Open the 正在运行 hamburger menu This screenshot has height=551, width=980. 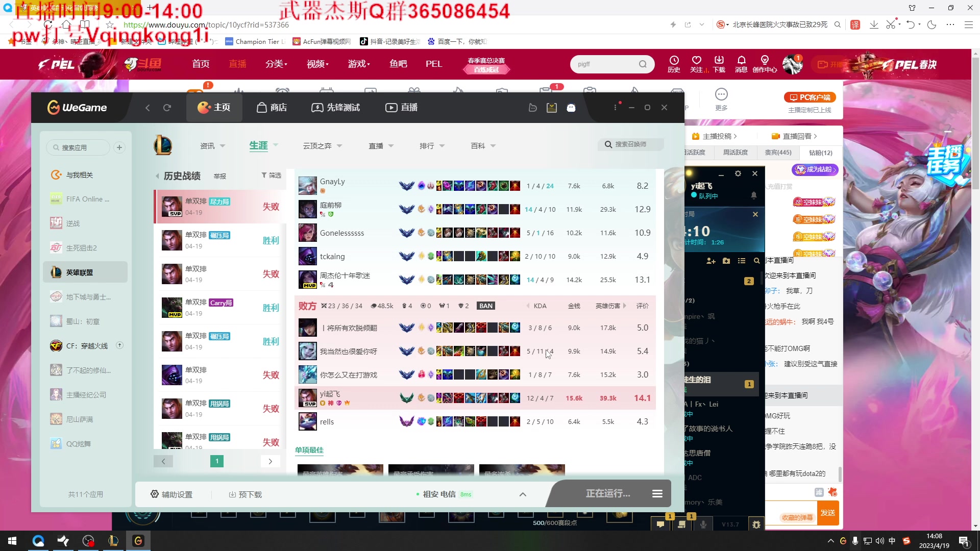tap(657, 494)
